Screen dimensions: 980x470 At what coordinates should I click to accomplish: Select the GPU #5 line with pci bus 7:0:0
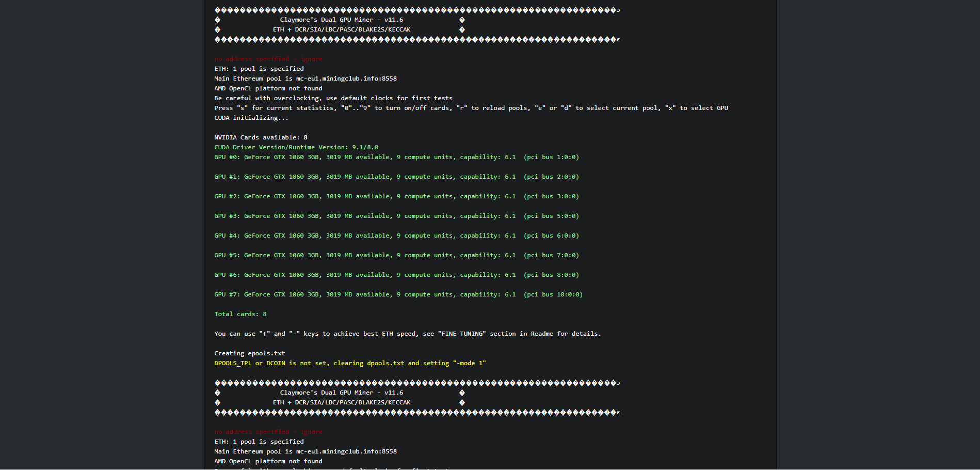(x=396, y=255)
